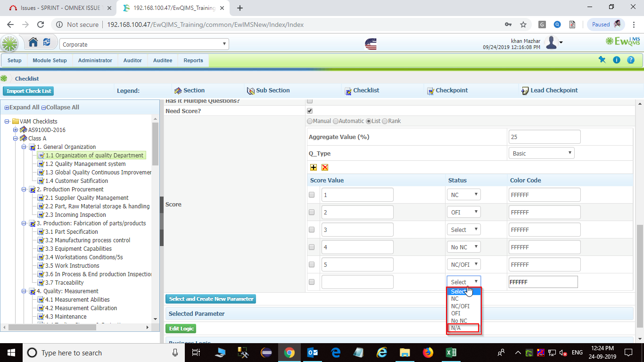Click the EwQIMS green logo icon
644x362 pixels.
(9, 44)
